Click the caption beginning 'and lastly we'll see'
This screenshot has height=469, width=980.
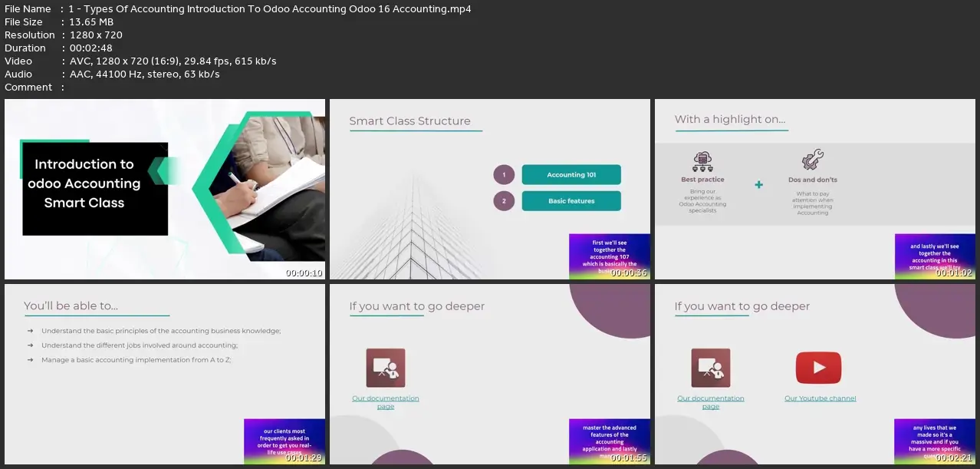click(x=935, y=256)
